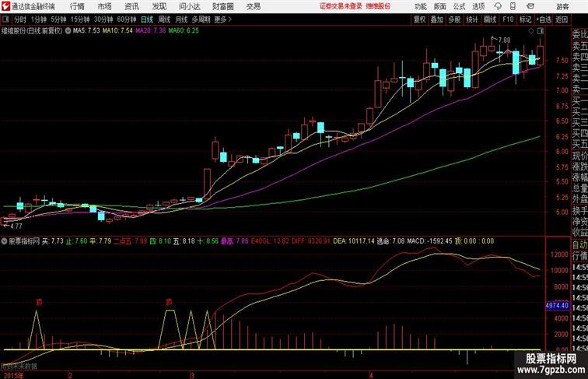Click the 7.88 high price label
Viewport: 588px width, 379px height.
pos(504,40)
